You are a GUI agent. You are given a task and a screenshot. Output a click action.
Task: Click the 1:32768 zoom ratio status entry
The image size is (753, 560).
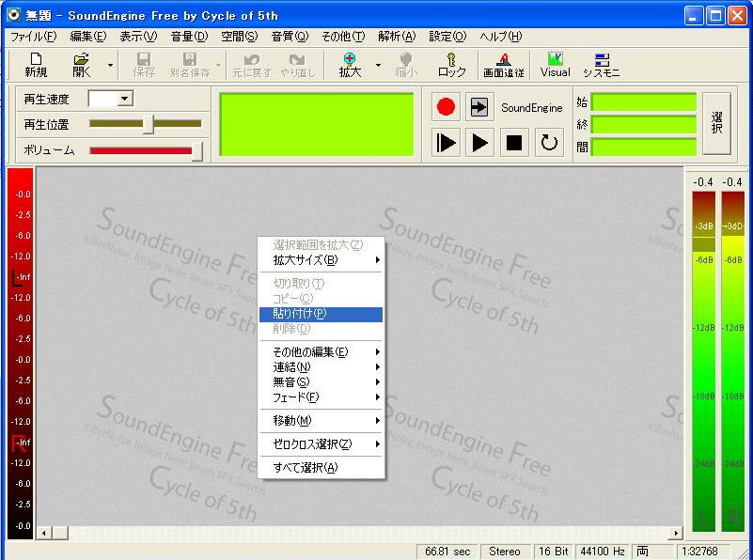(703, 552)
